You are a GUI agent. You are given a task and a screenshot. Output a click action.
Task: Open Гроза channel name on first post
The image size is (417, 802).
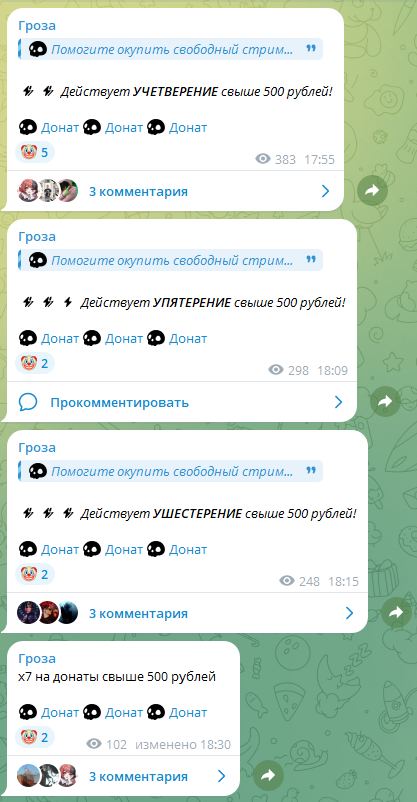pos(37,26)
